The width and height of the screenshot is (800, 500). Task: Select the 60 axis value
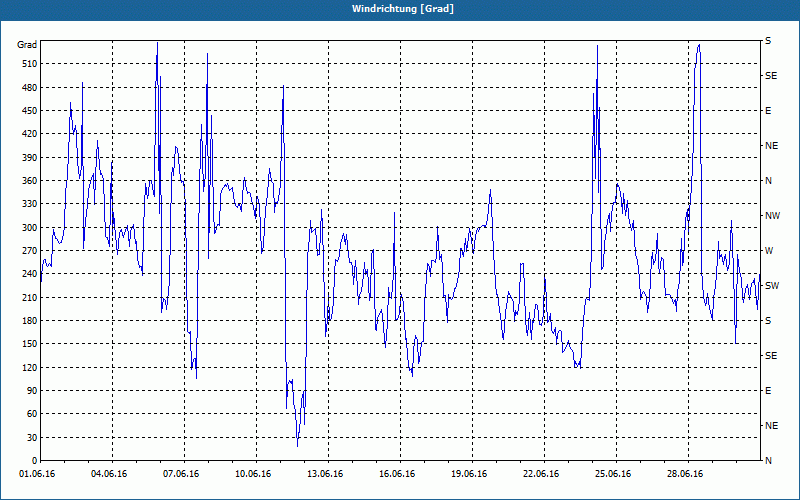coord(32,414)
